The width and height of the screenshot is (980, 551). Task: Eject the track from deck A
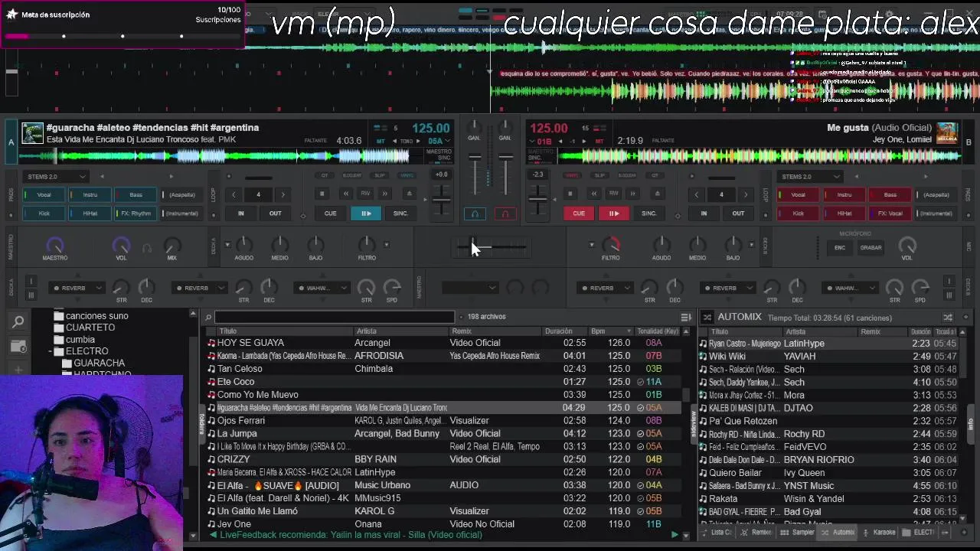tap(409, 194)
